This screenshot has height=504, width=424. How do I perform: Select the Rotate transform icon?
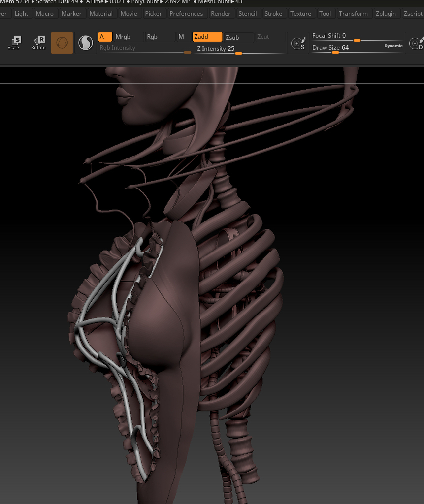(x=38, y=43)
